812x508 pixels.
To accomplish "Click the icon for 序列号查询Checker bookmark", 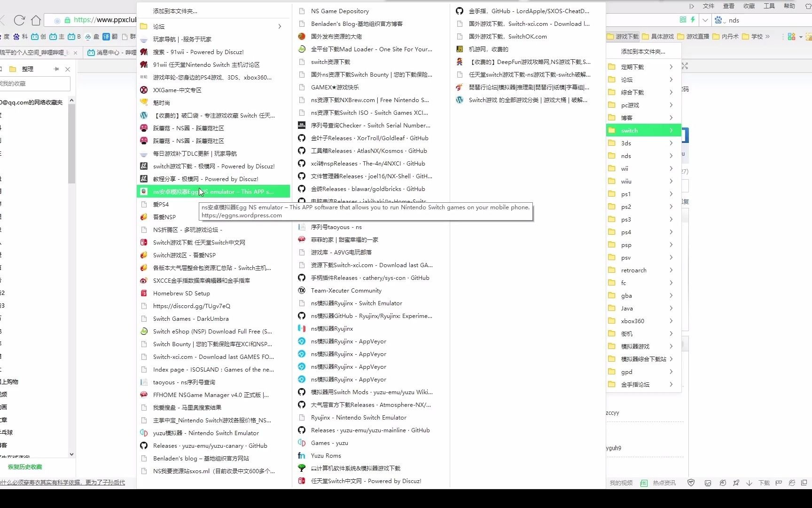I will pyautogui.click(x=302, y=125).
